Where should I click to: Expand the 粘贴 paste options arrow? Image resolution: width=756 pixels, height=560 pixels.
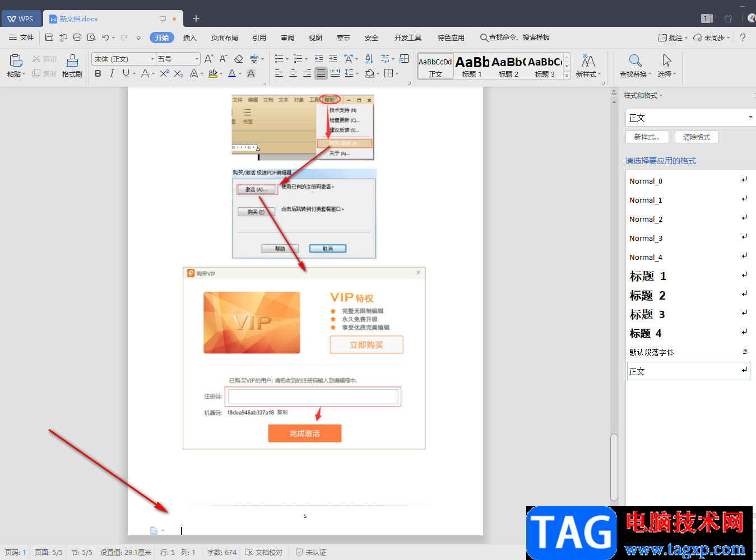[24, 74]
